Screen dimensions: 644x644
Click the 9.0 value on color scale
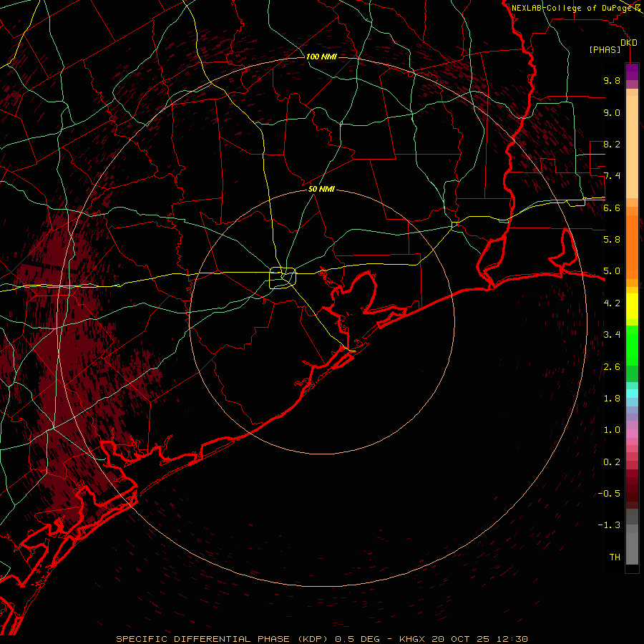tap(612, 113)
